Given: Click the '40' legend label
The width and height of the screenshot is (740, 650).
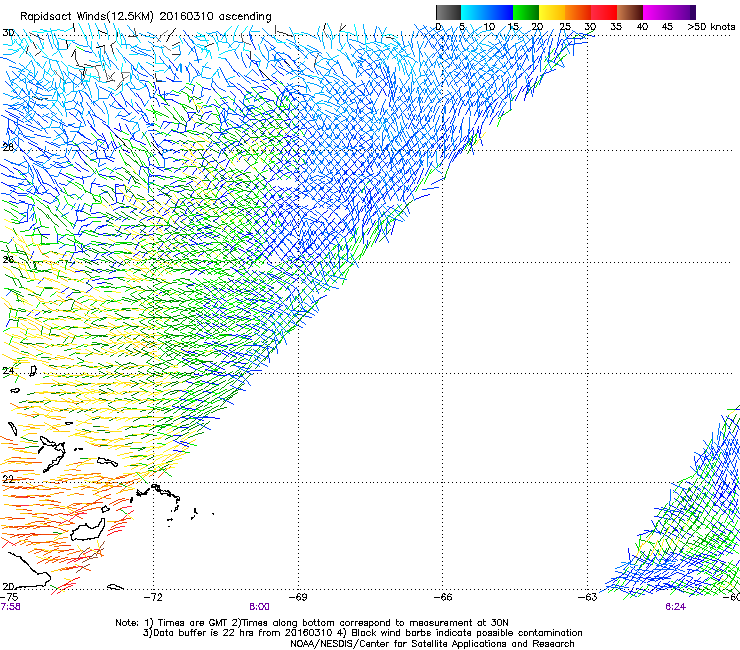Looking at the screenshot, I should [x=642, y=27].
